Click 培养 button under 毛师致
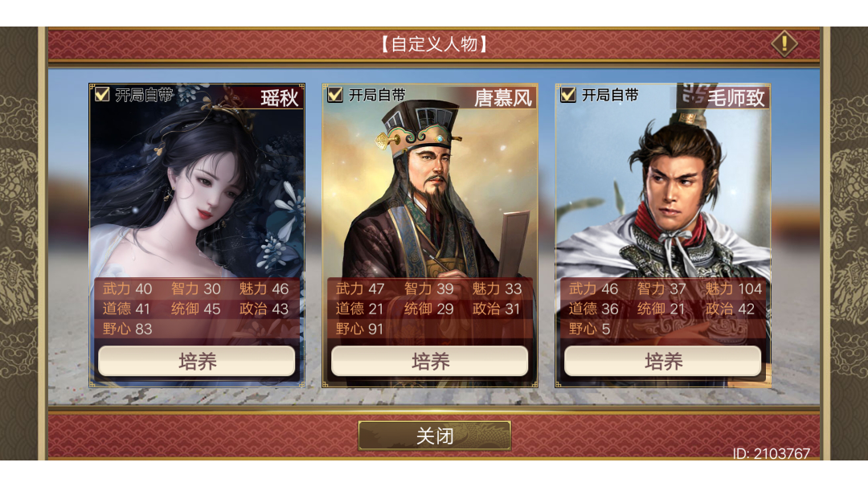868x487 pixels. click(662, 362)
